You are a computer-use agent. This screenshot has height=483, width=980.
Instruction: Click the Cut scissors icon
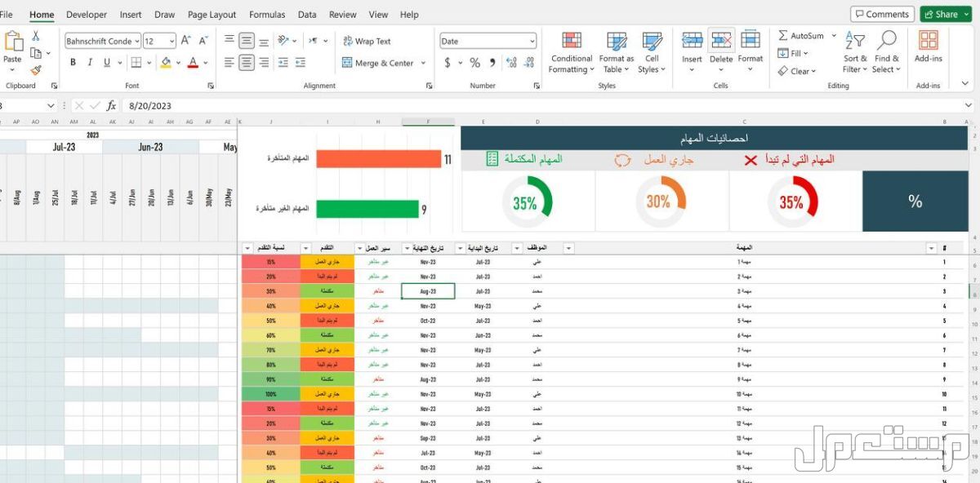36,36
